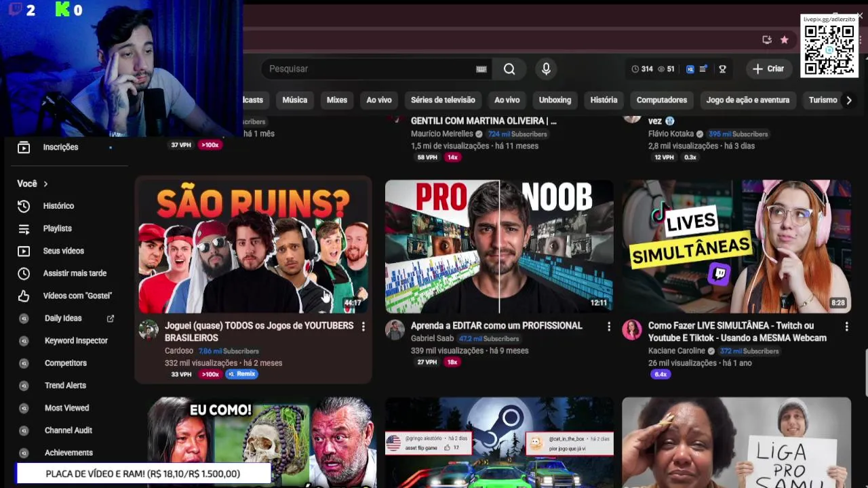The image size is (868, 488).
Task: Select the Mixes category chip
Action: click(337, 100)
